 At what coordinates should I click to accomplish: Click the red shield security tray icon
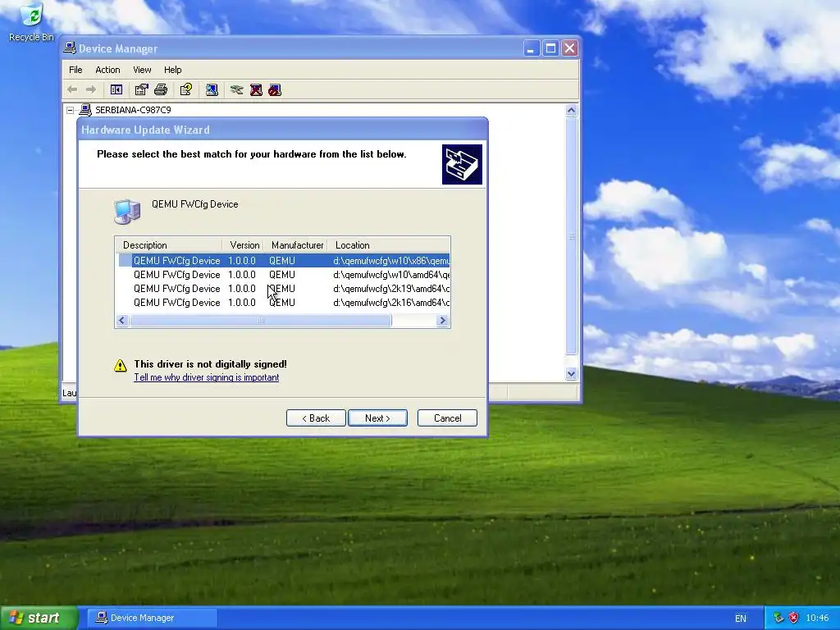tap(793, 618)
